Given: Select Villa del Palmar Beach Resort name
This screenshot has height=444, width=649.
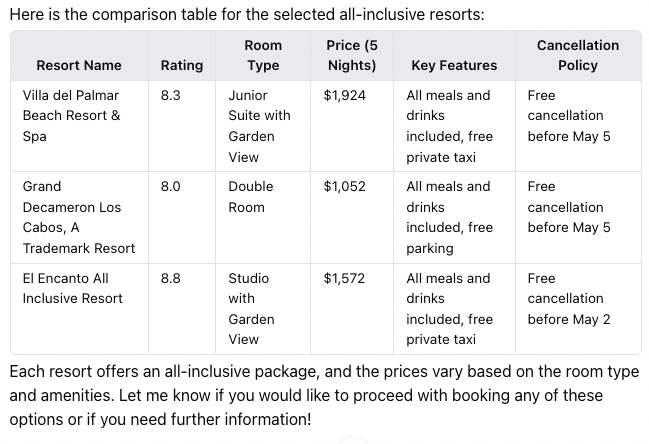Looking at the screenshot, I should [71, 116].
